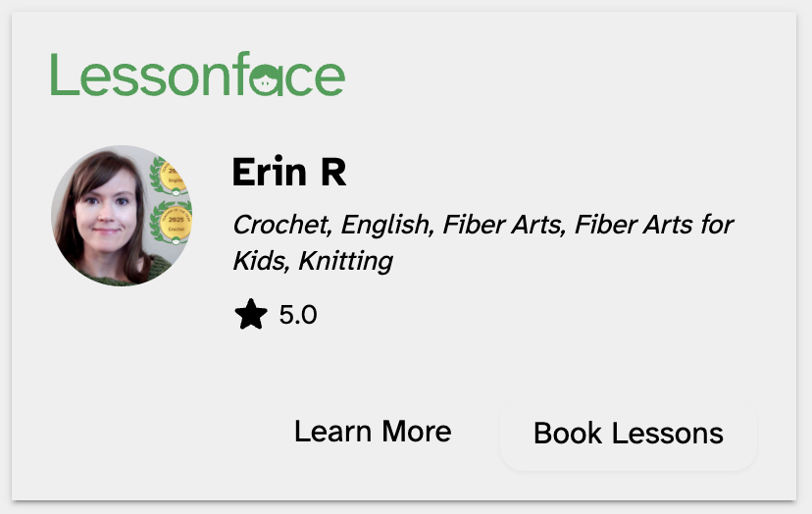Click the 5.0 rating score
Screen dimensions: 812x514
point(298,316)
